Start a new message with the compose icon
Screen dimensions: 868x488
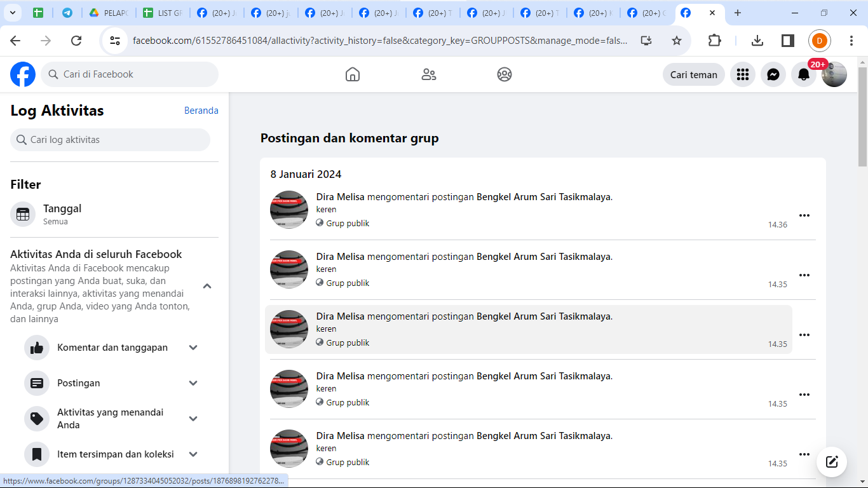[832, 462]
